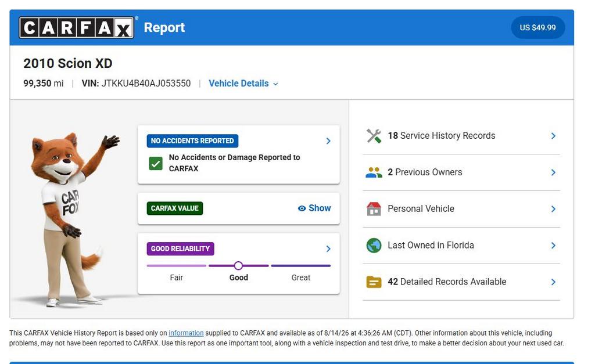595x364 pixels.
Task: Open the No Accidents Reported chevron
Action: 328,141
